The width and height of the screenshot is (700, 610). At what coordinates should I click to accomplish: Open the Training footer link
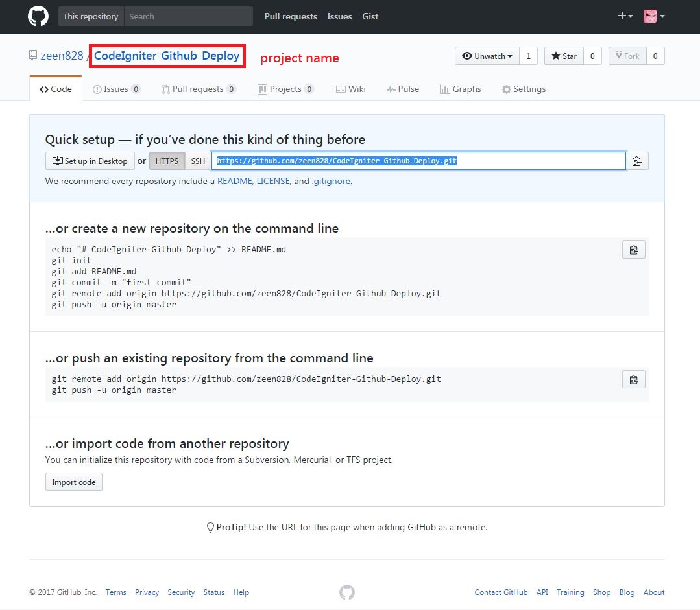tap(570, 592)
